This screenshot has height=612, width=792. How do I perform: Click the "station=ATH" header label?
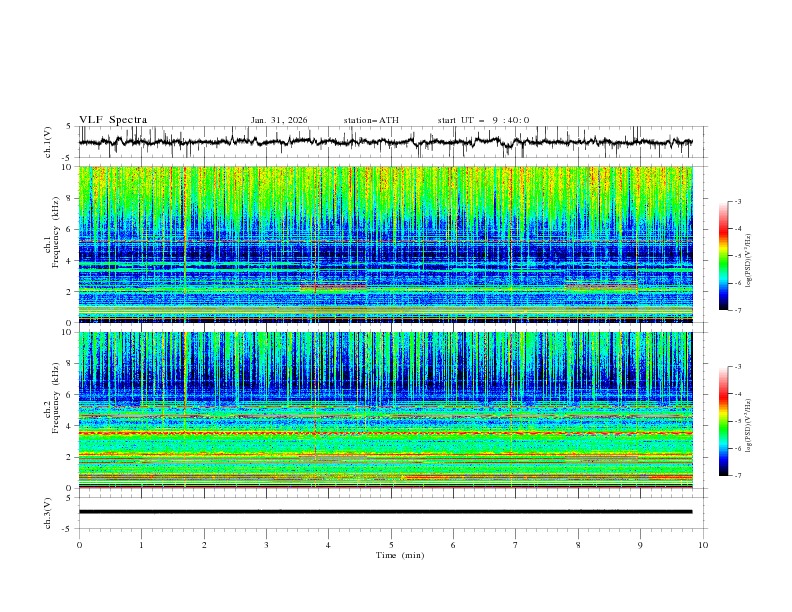(371, 120)
